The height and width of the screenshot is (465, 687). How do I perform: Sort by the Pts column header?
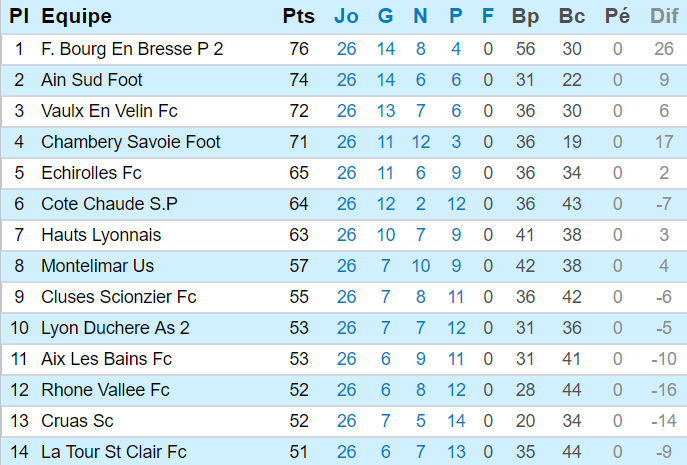click(298, 16)
